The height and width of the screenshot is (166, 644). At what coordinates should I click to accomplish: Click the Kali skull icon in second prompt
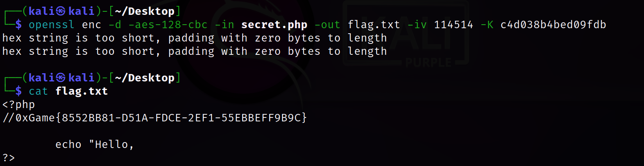click(x=61, y=78)
